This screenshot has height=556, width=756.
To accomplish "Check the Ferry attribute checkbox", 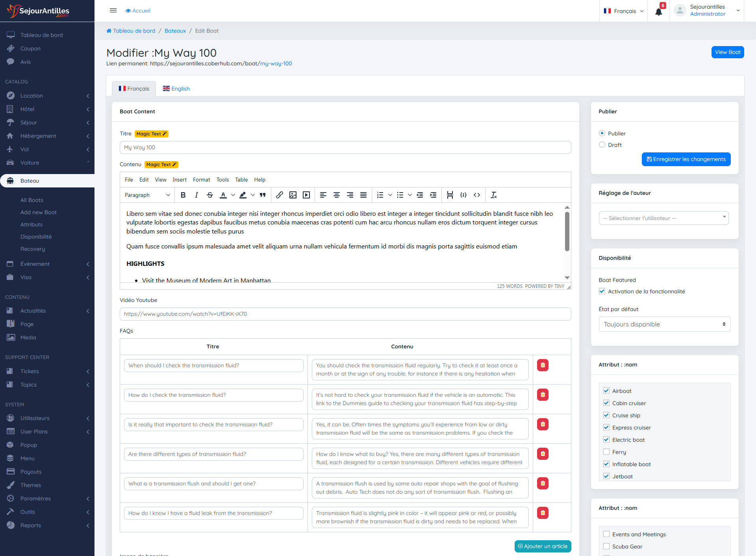I will tap(606, 452).
